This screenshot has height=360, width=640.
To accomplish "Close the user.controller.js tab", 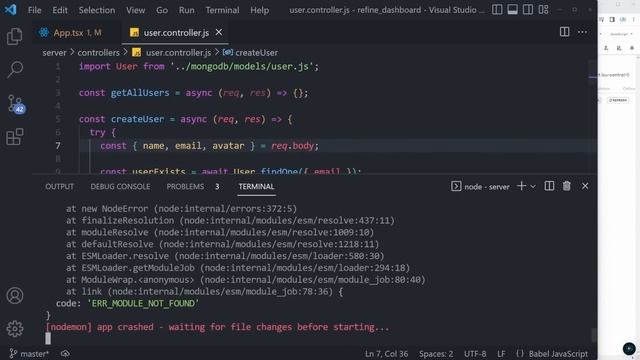I will (x=219, y=32).
